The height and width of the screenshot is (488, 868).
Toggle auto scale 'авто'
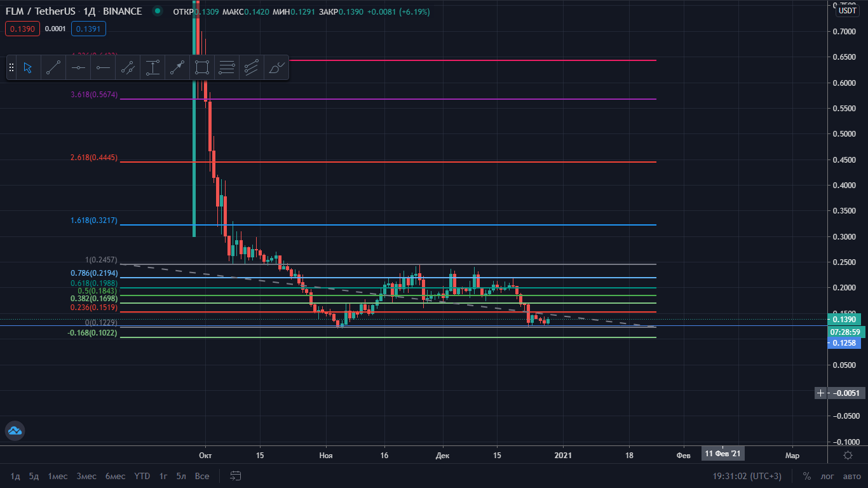851,476
